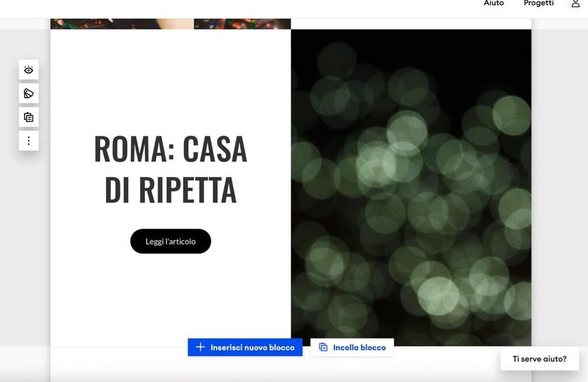Click the paste clipboard icon
Screen dimensions: 588x382
(x=323, y=347)
